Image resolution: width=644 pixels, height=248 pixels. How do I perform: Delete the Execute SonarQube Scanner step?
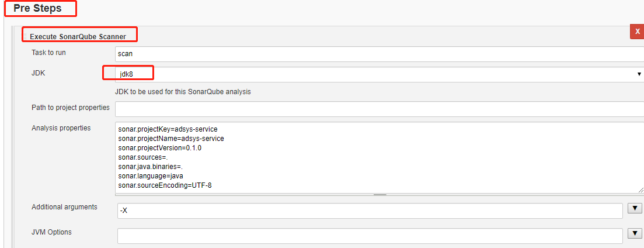coord(638,32)
